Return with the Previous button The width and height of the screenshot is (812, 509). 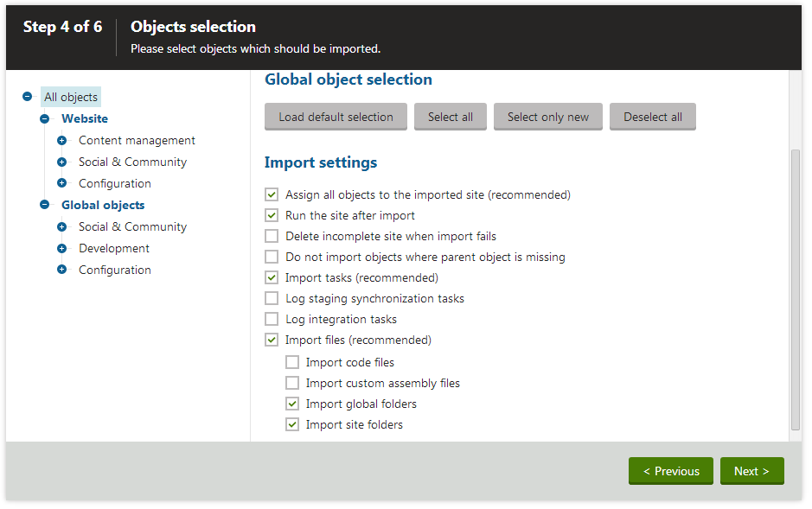coord(671,471)
